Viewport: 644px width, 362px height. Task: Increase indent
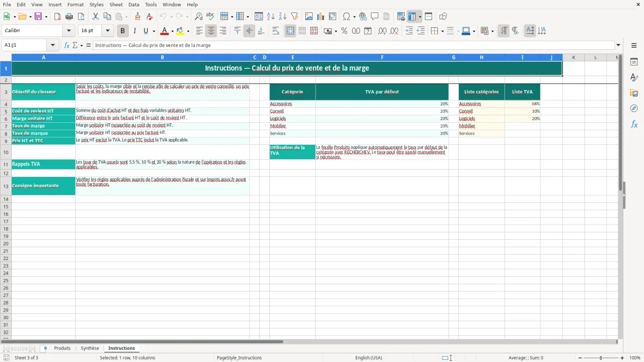[409, 31]
